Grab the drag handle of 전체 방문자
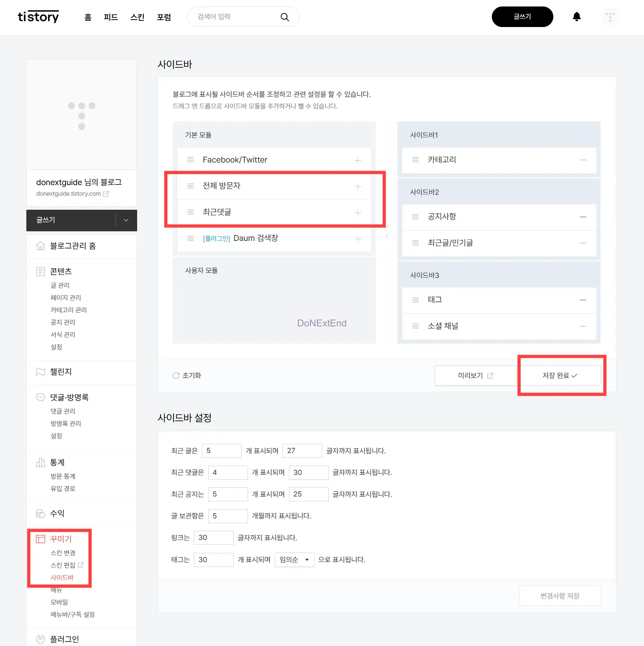 coord(190,186)
